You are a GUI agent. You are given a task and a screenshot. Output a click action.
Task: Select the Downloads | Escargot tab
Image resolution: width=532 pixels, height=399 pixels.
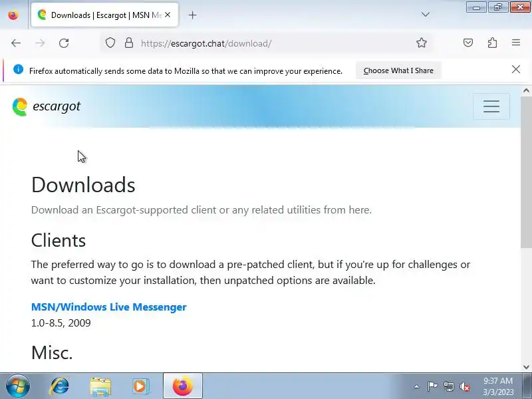[105, 15]
